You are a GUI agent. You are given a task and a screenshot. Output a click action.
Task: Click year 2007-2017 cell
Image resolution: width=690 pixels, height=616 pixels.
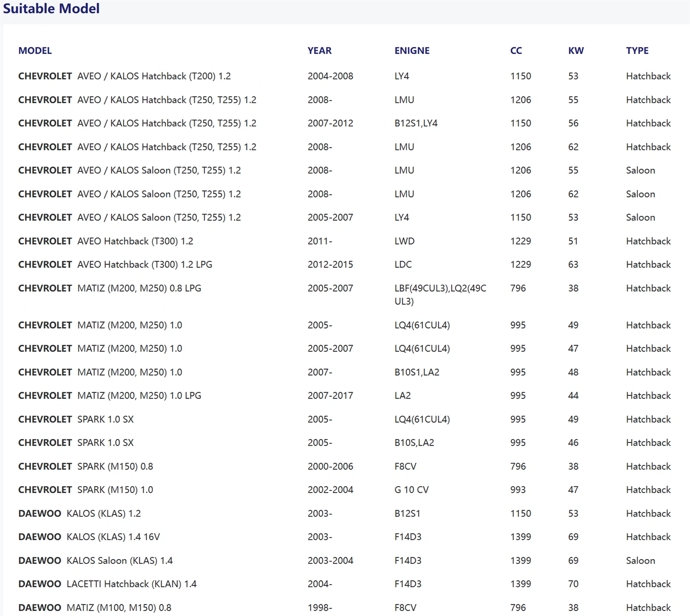click(330, 396)
